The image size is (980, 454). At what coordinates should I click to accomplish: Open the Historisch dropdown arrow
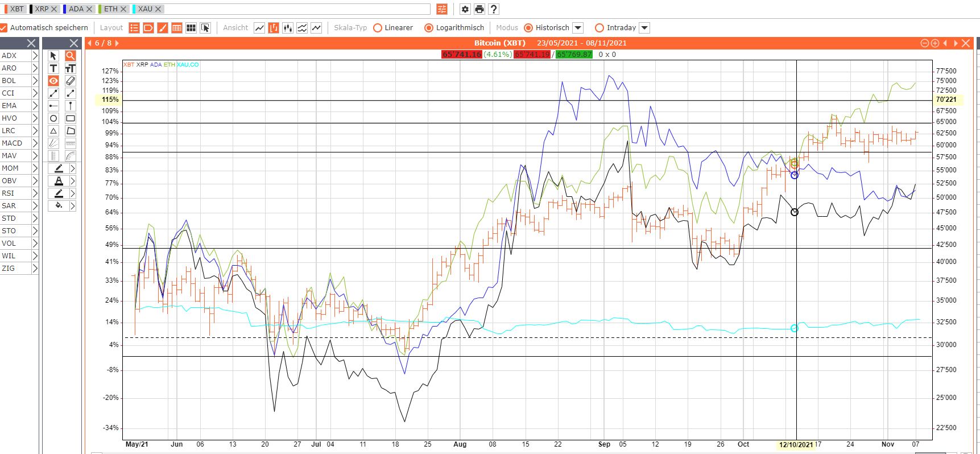click(x=578, y=28)
